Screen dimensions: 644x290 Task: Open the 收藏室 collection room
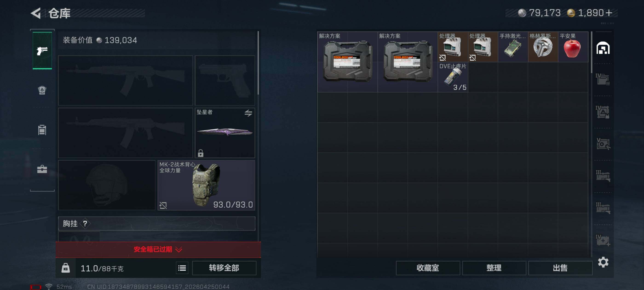point(428,268)
